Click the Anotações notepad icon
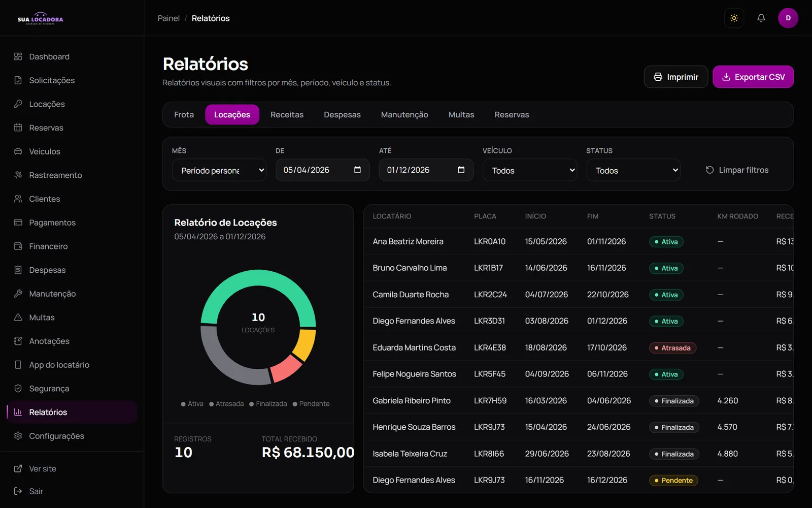The width and height of the screenshot is (812, 508). point(18,341)
